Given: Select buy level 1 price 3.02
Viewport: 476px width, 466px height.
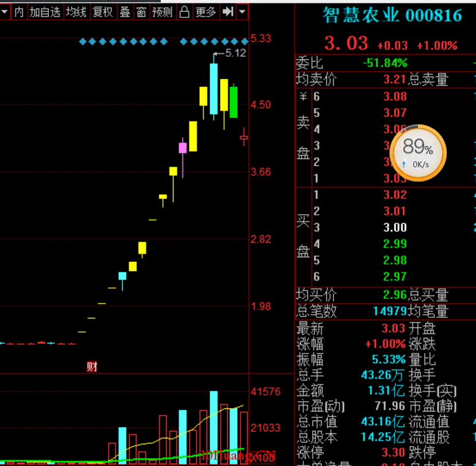Looking at the screenshot, I should point(395,195).
